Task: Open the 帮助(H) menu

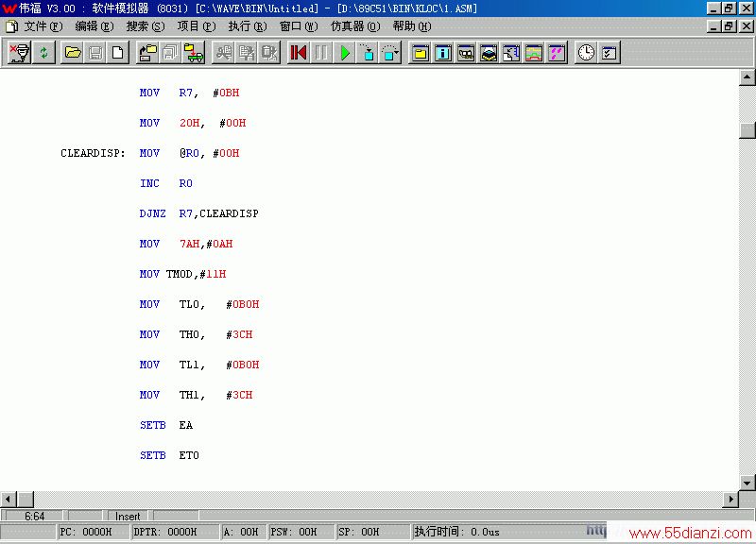Action: 412,26
